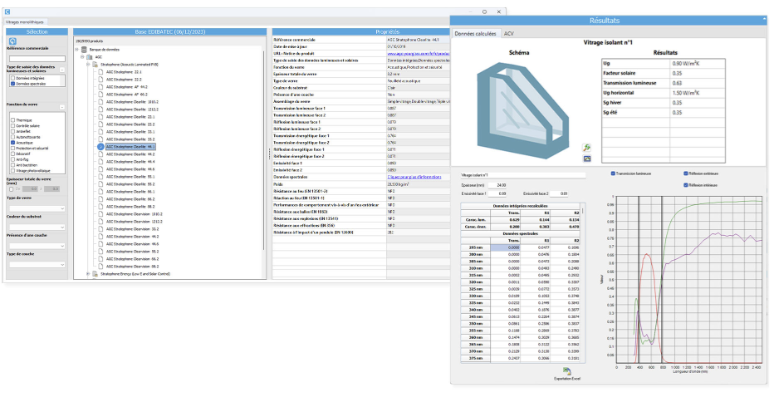This screenshot has height=398, width=779.
Task: Expand the Stratophone Energy Low E node
Action: pyautogui.click(x=88, y=274)
